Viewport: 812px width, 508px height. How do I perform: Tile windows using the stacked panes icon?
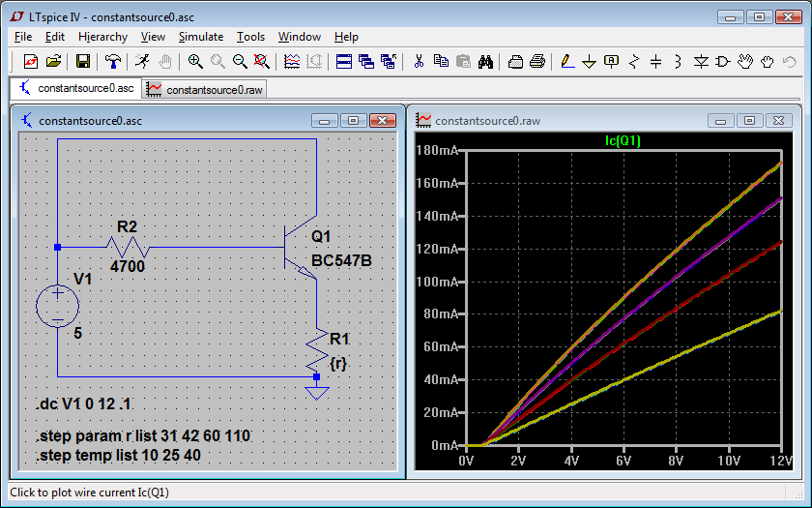tap(344, 62)
